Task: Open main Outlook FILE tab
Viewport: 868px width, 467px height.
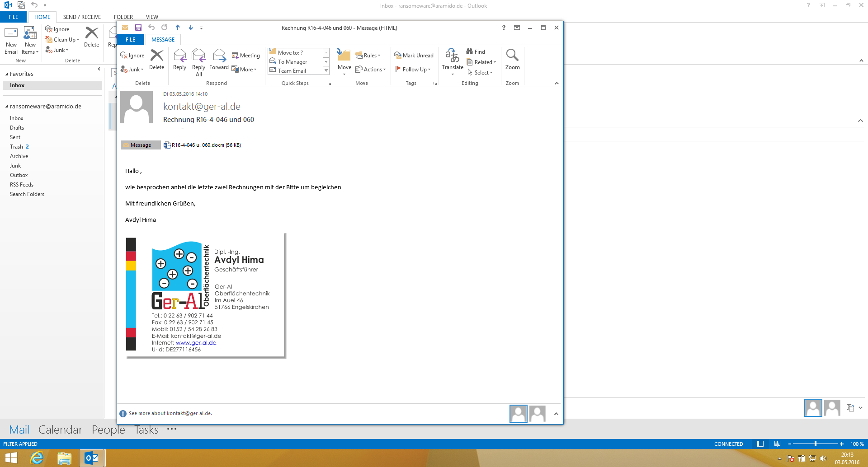Action: [14, 17]
